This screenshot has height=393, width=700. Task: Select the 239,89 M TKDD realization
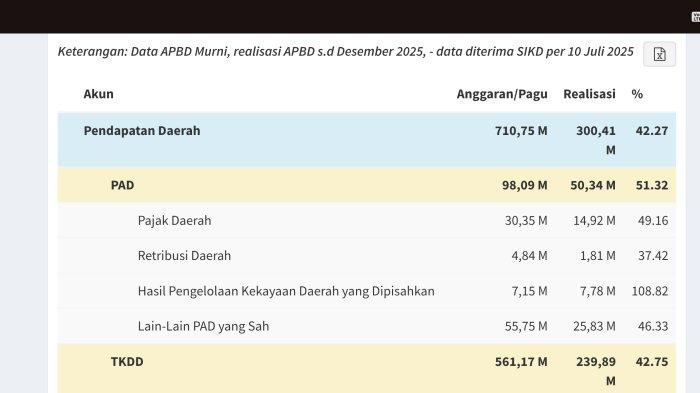596,371
